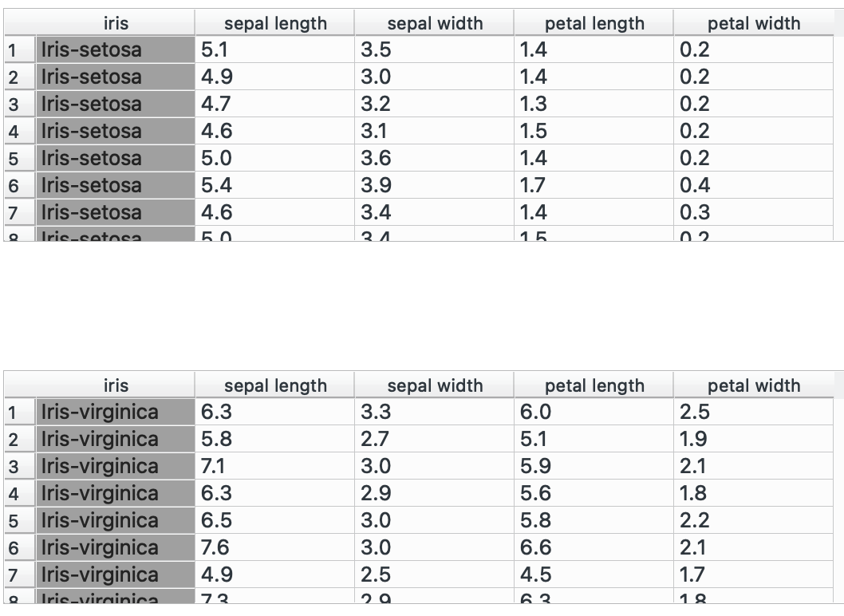Click the petal length cell showing 6.6
Image resolution: width=844 pixels, height=616 pixels.
click(x=594, y=548)
